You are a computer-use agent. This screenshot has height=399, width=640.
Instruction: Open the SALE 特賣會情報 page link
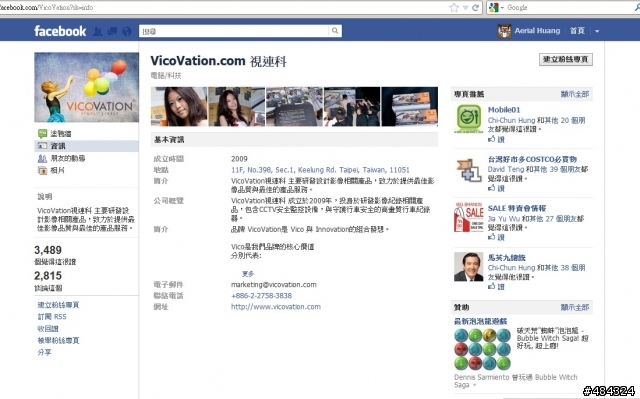[x=517, y=208]
